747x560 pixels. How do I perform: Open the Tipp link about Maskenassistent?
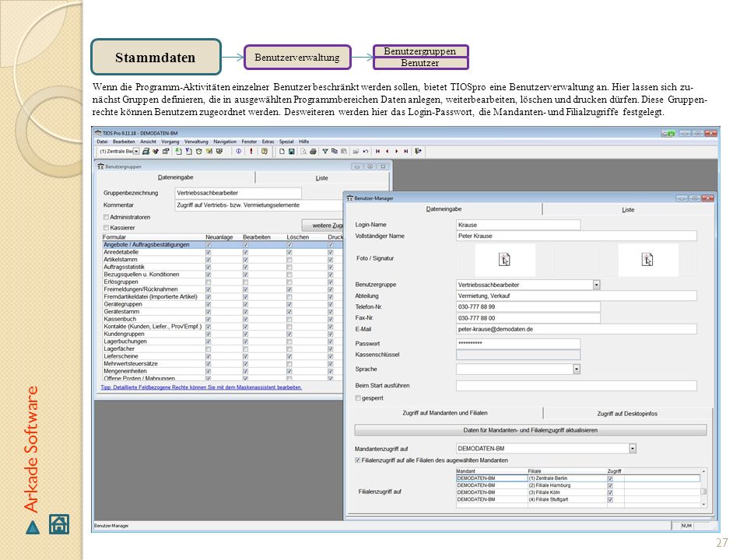click(x=201, y=387)
